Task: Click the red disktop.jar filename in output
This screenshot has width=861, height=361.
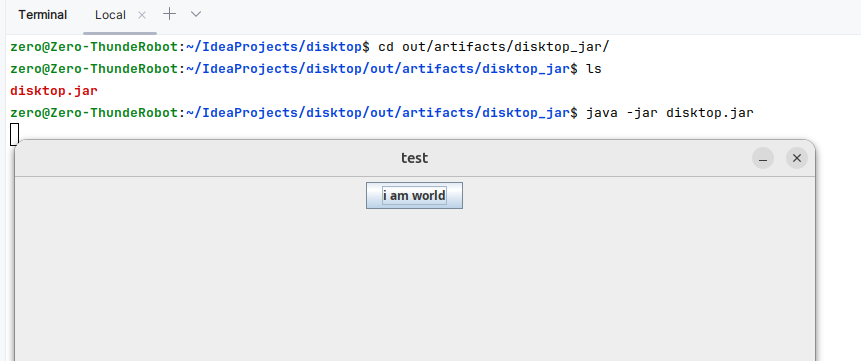Action: (54, 91)
